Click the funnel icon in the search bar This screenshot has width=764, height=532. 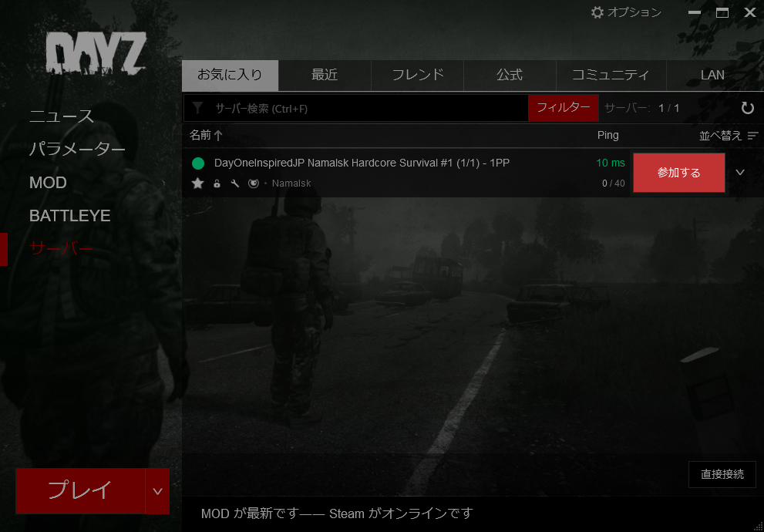tap(197, 108)
